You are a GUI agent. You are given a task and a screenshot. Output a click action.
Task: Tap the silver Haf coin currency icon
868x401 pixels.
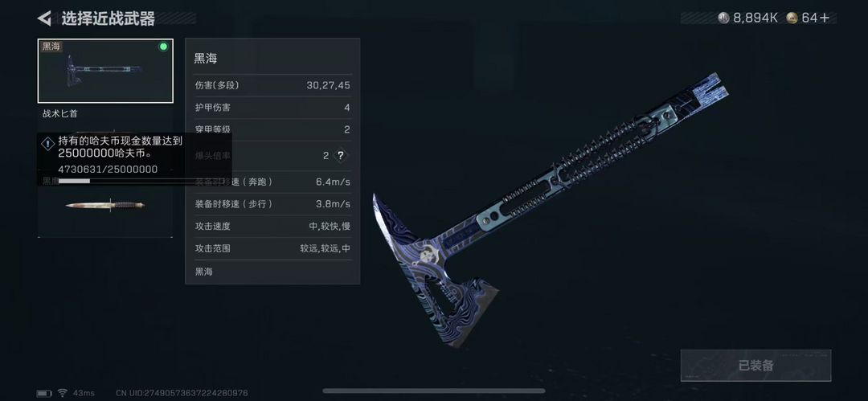723,18
